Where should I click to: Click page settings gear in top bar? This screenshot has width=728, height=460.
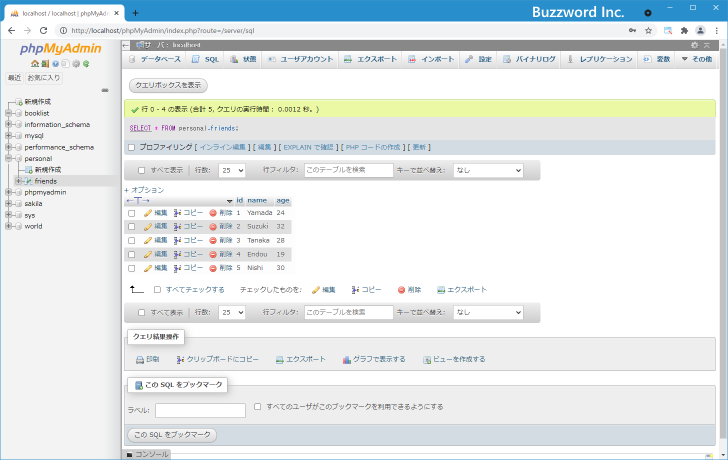pos(695,45)
